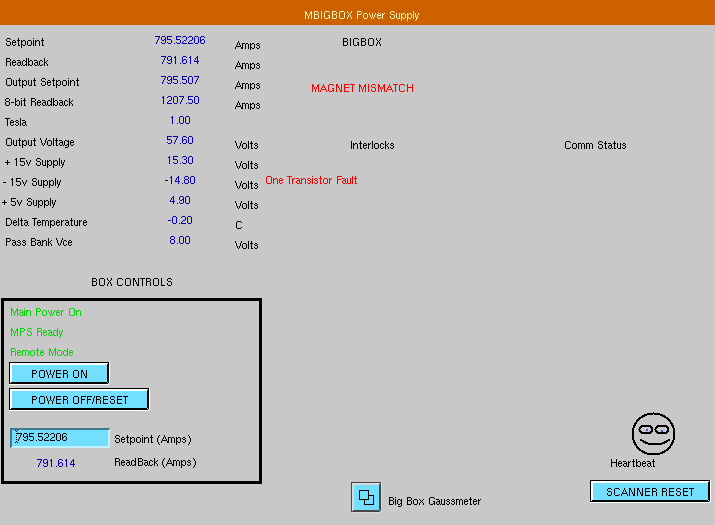
Task: Click the Remote Mode status indicator
Action: pos(42,352)
